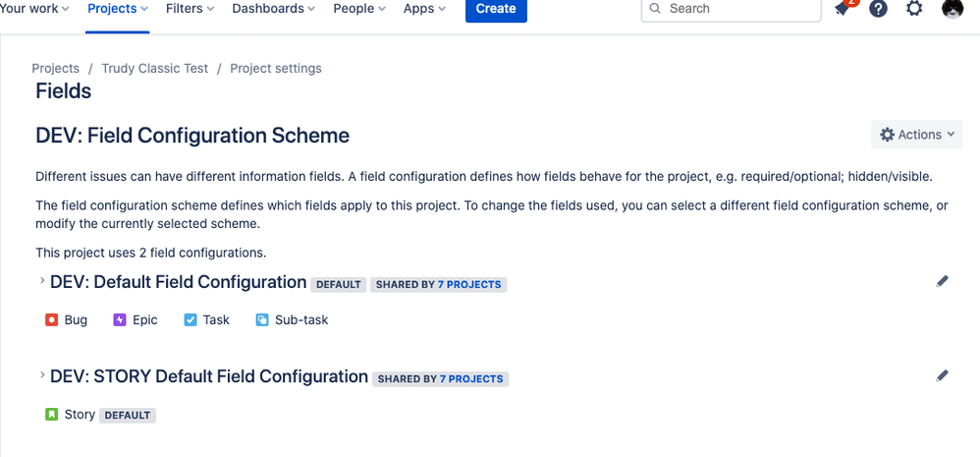Open the Actions dropdown
The image size is (980, 457).
tap(916, 135)
